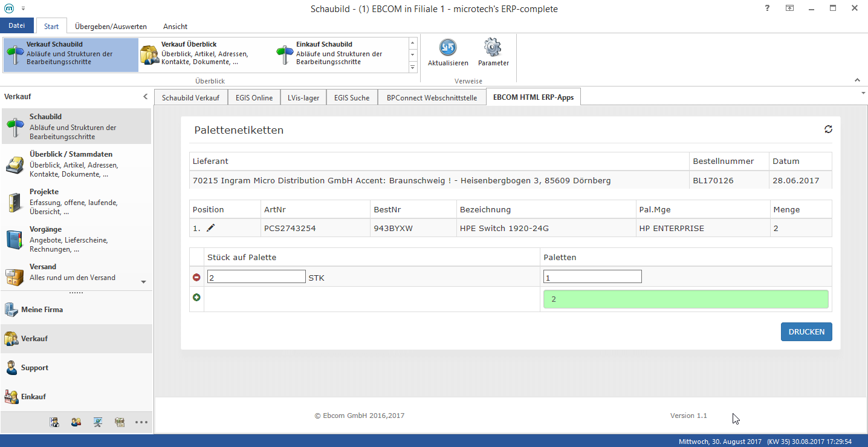This screenshot has width=868, height=447.
Task: Click the Paletten count input field
Action: [x=592, y=276]
